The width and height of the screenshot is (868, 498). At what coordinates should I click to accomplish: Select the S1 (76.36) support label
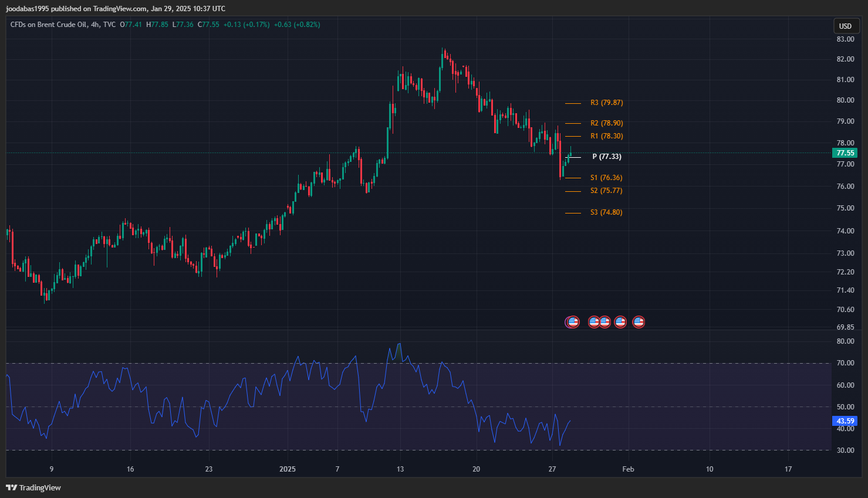606,178
